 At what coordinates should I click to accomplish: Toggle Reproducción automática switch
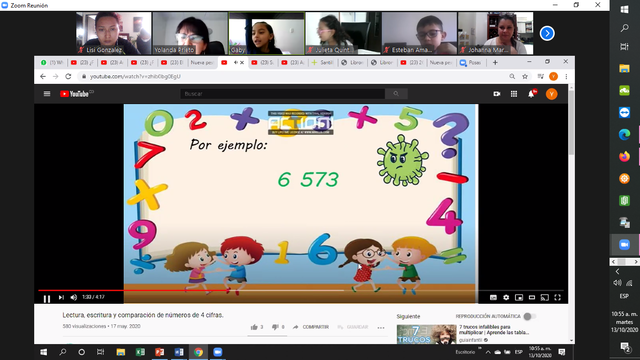click(529, 316)
